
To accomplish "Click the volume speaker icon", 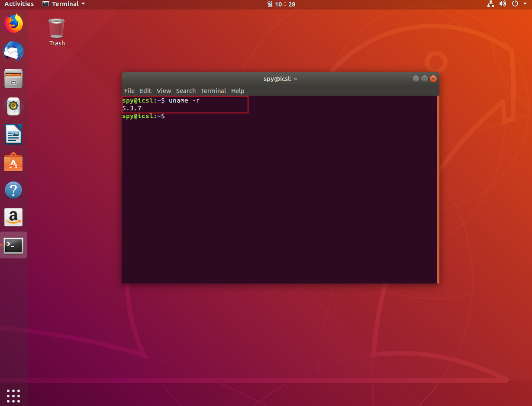I will pyautogui.click(x=503, y=4).
